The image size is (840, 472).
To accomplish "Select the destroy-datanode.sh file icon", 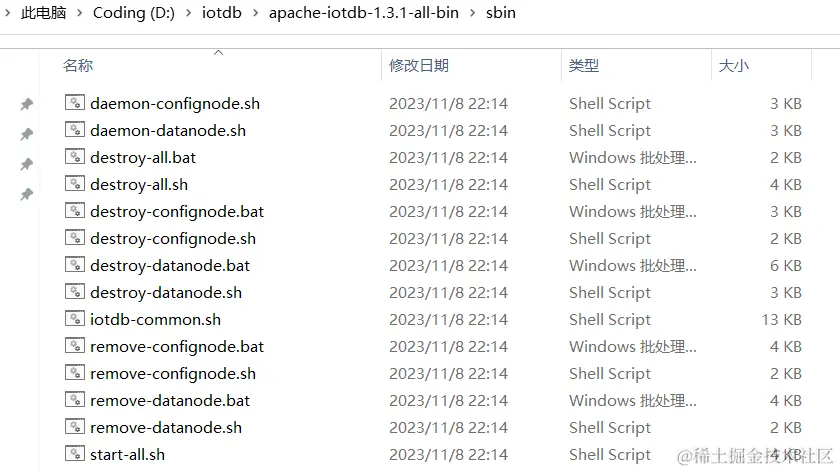I will click(x=75, y=291).
